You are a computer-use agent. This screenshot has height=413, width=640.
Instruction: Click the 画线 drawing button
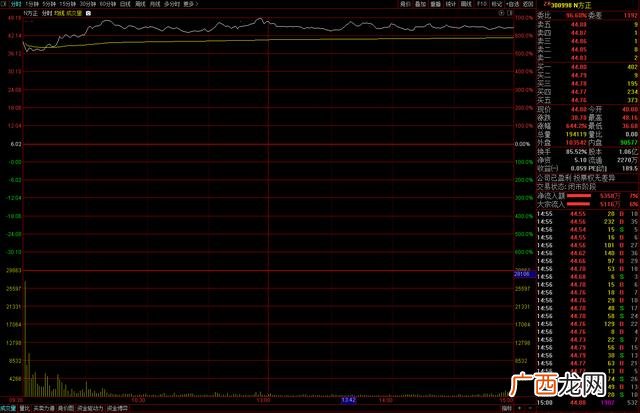(x=466, y=4)
